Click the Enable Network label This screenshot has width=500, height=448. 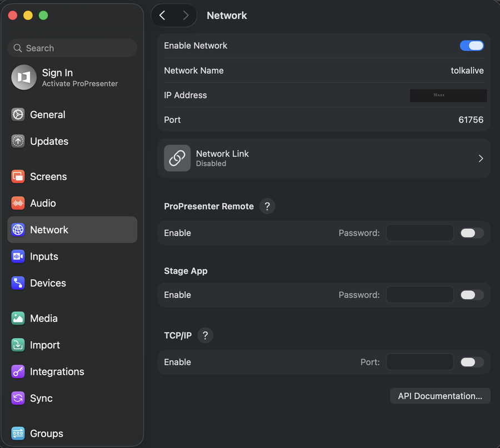click(196, 46)
